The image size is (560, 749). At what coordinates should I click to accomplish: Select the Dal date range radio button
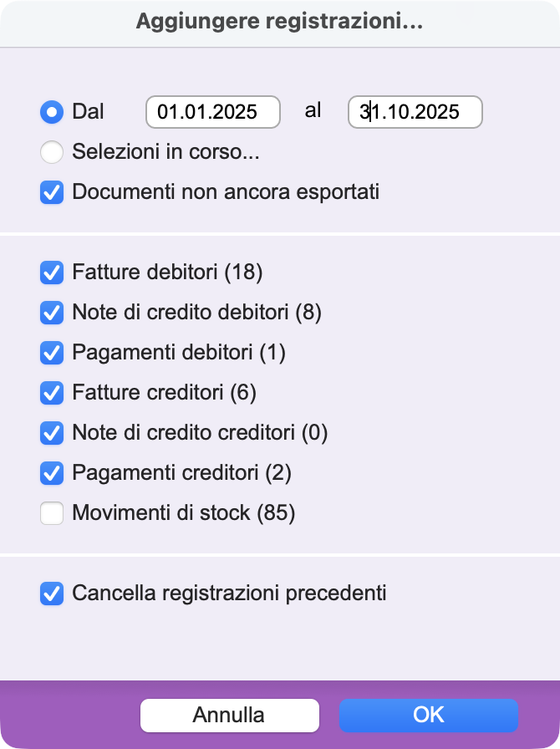tap(52, 112)
